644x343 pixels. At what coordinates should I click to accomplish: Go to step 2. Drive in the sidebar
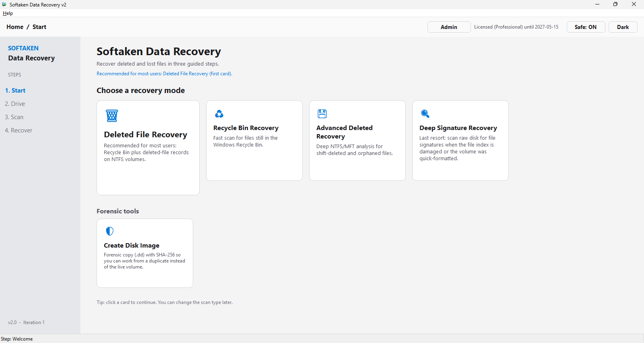pyautogui.click(x=15, y=104)
